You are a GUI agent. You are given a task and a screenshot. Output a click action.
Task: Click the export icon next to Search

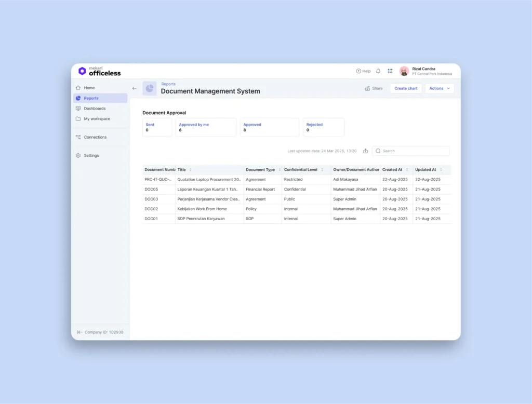tap(366, 151)
